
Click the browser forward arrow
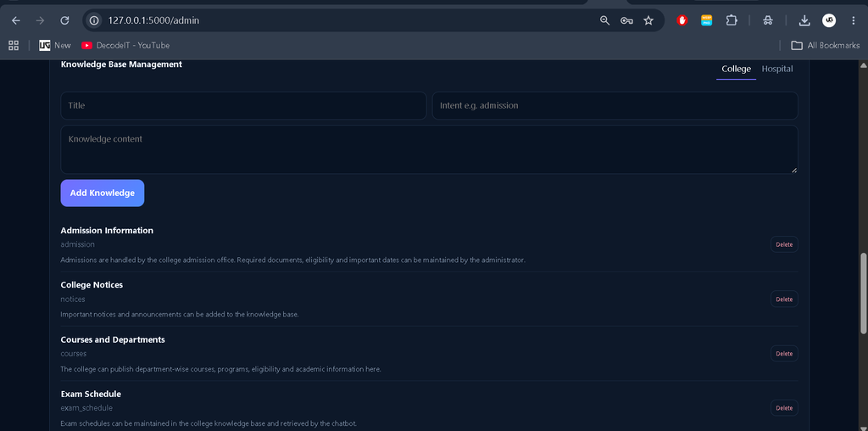40,20
